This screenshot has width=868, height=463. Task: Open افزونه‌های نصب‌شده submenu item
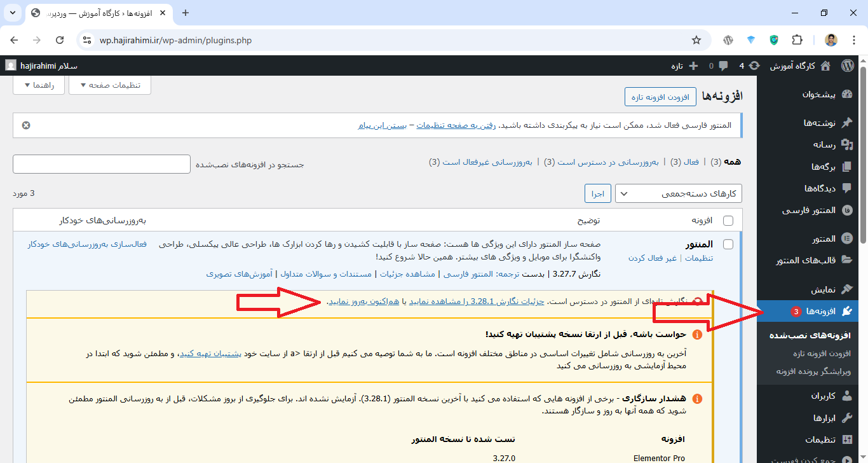click(x=810, y=335)
